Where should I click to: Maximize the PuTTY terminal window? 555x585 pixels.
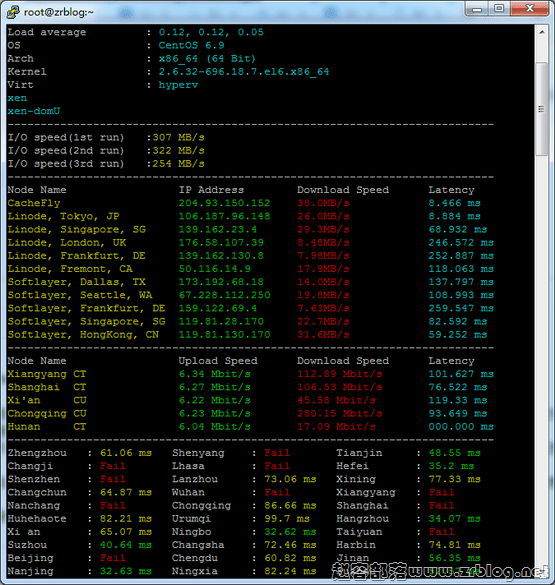(499, 8)
